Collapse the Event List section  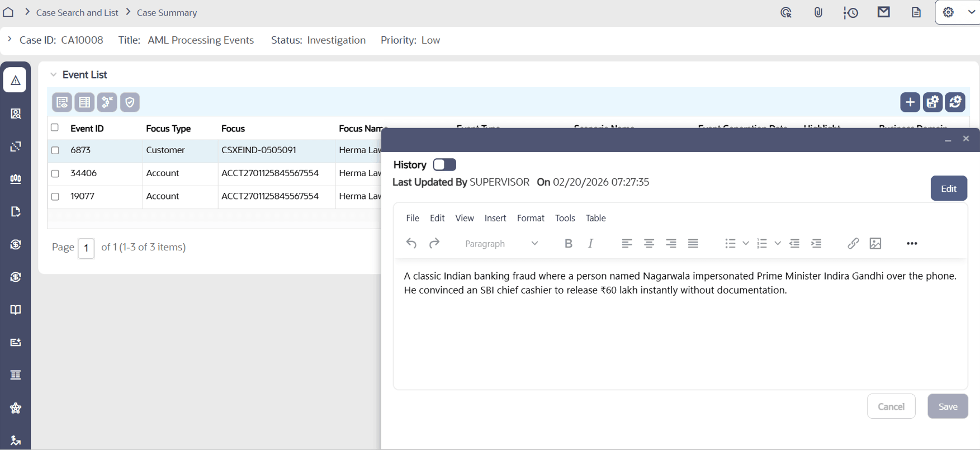[x=54, y=74]
